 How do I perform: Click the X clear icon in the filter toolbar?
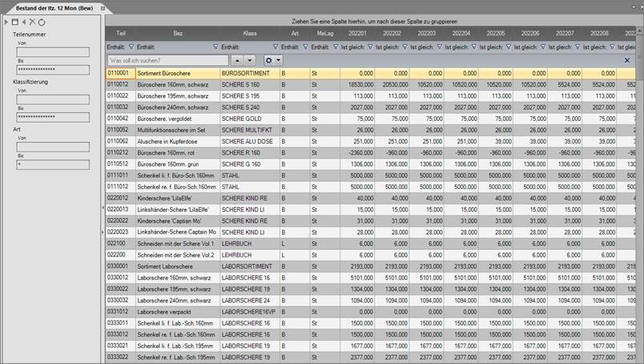32,22
